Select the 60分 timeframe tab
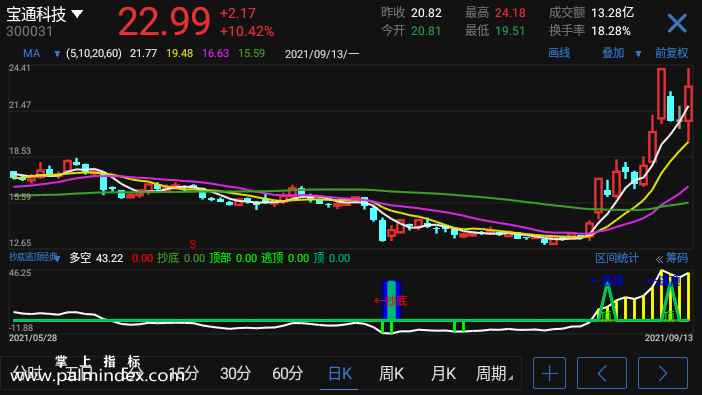 [287, 373]
